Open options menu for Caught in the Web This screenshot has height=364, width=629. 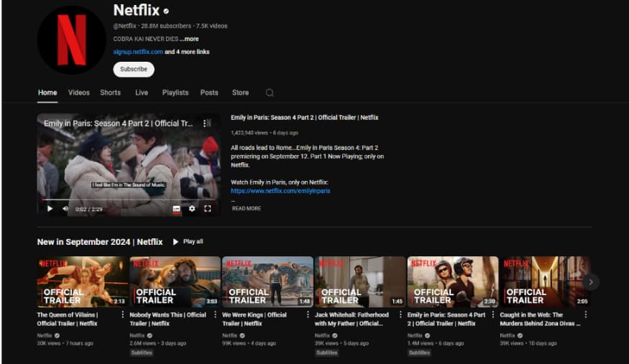pos(586,314)
